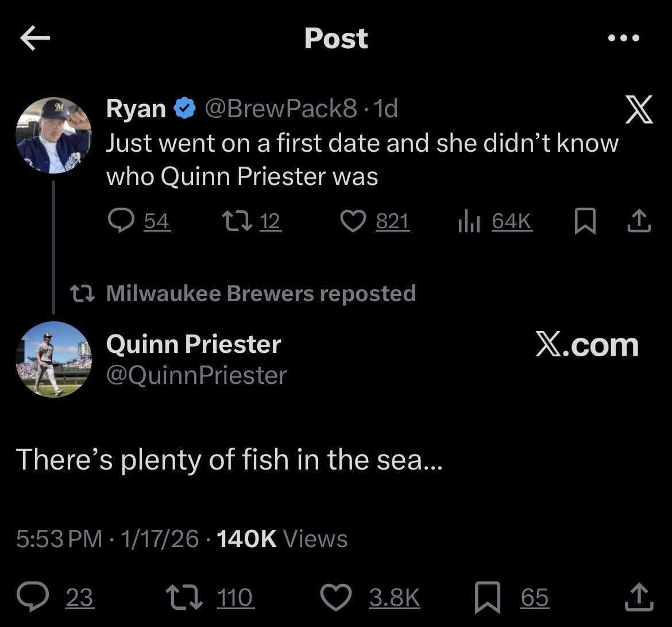Tap the back arrow icon
The width and height of the screenshot is (672, 627).
35,39
